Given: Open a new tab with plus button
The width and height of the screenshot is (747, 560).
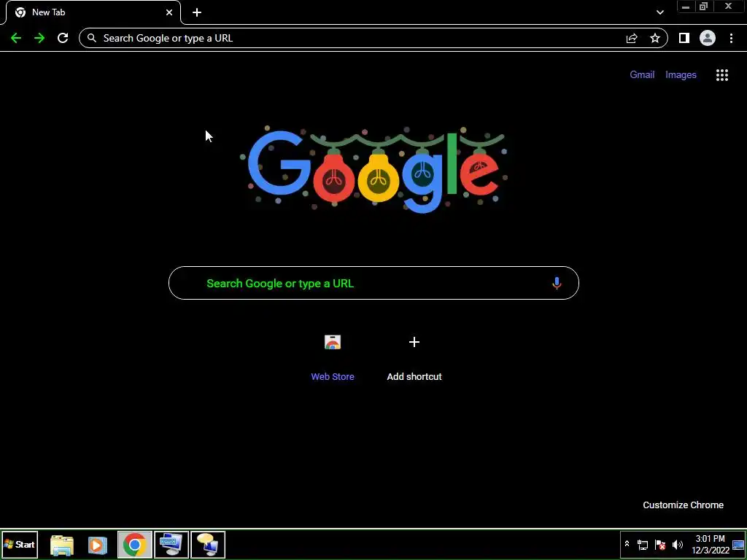Looking at the screenshot, I should (x=197, y=12).
